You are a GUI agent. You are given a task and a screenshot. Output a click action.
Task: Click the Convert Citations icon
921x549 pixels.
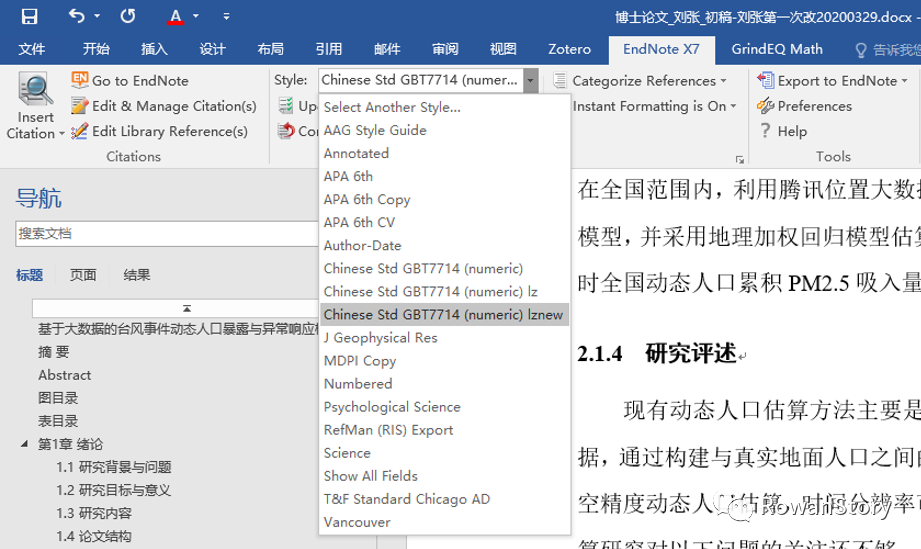[x=286, y=131]
